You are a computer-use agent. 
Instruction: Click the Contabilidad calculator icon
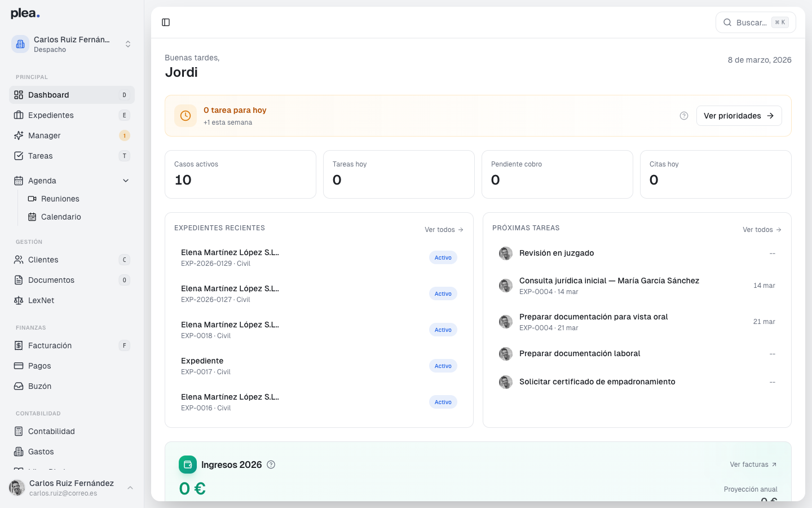tap(19, 431)
